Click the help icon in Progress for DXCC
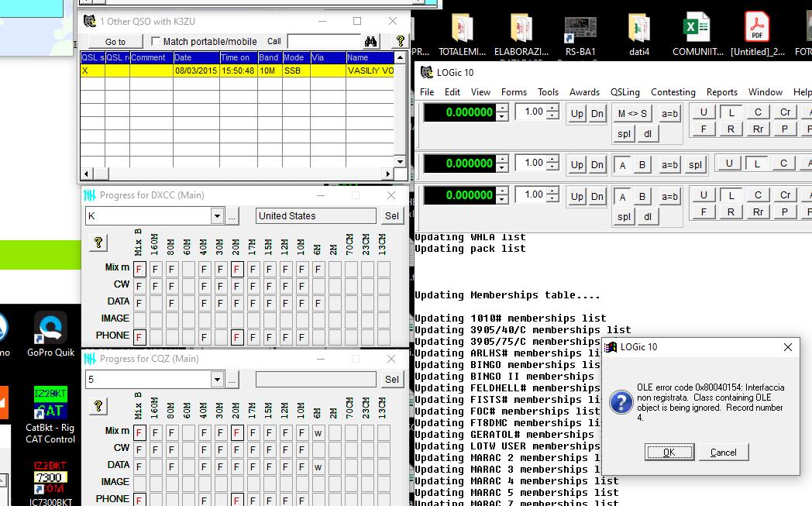This screenshot has width=812, height=506. coord(98,243)
